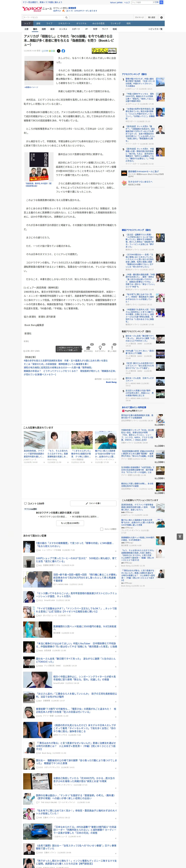Share article on Facebook icon
Screen dimensions: 186x868
click(63, 51)
